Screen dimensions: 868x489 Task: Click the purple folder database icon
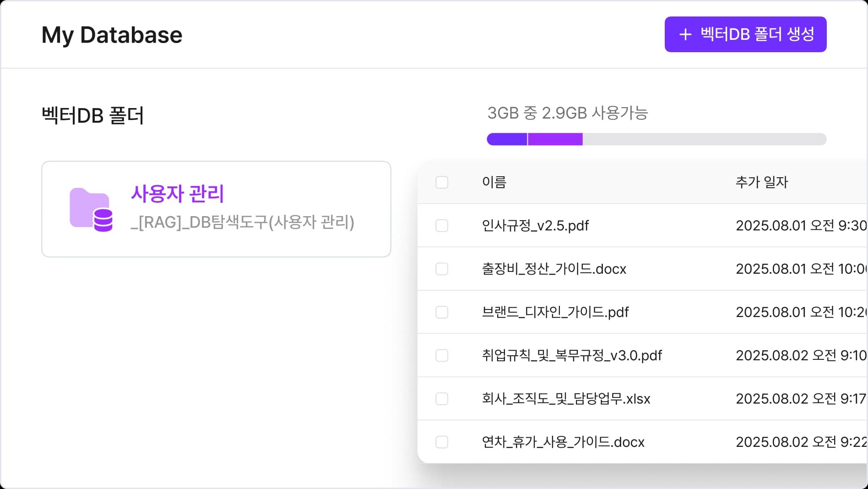[91, 210]
